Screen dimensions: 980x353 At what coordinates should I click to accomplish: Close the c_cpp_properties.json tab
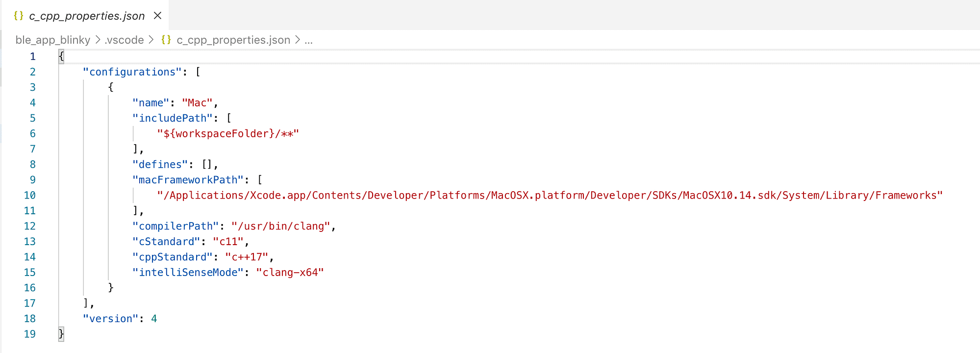(x=157, y=16)
